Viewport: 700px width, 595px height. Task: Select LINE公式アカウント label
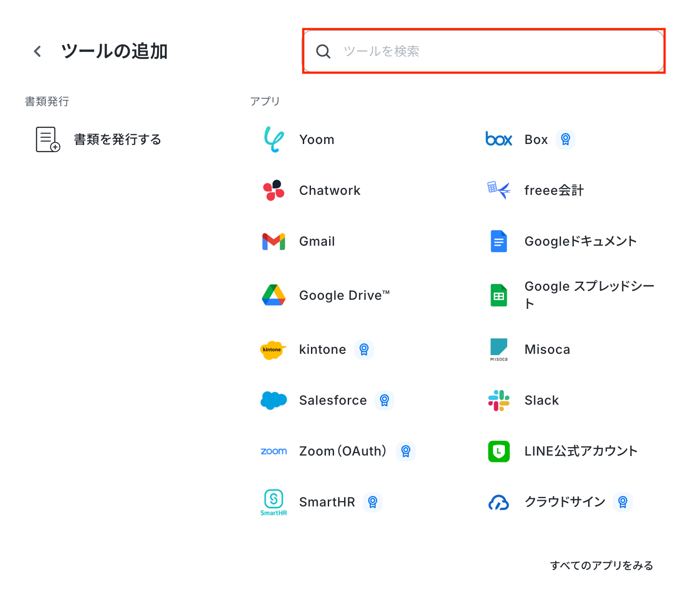point(581,451)
